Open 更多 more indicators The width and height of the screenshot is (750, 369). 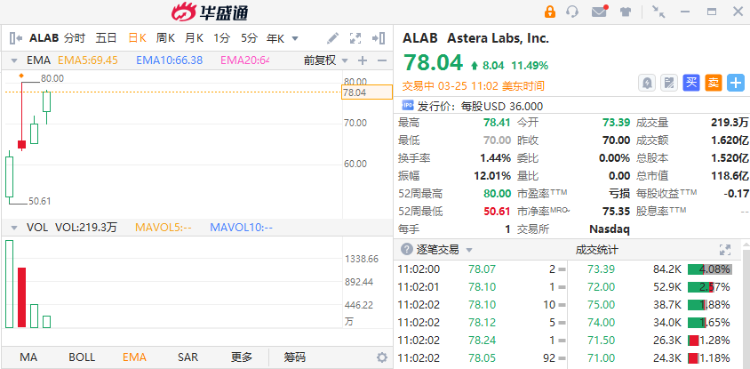[x=242, y=357]
